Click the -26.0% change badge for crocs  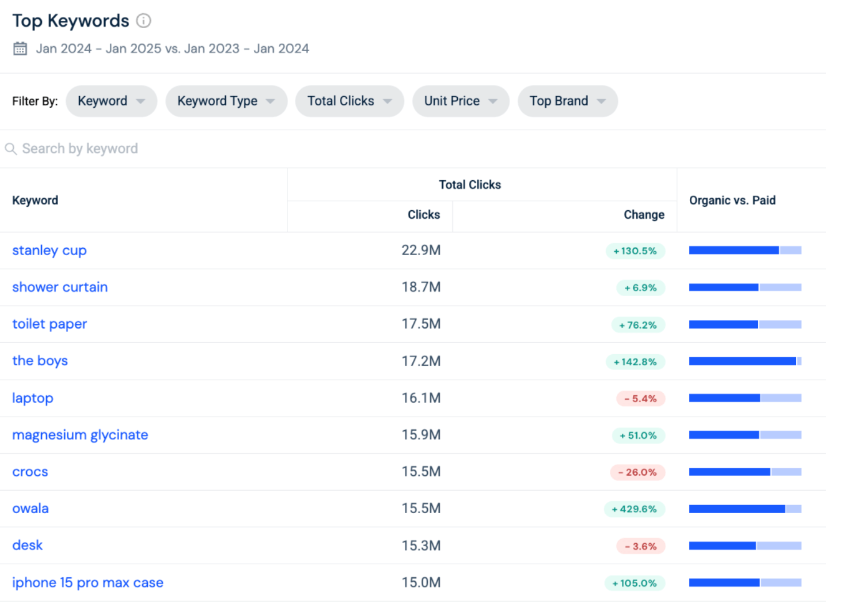click(x=637, y=472)
